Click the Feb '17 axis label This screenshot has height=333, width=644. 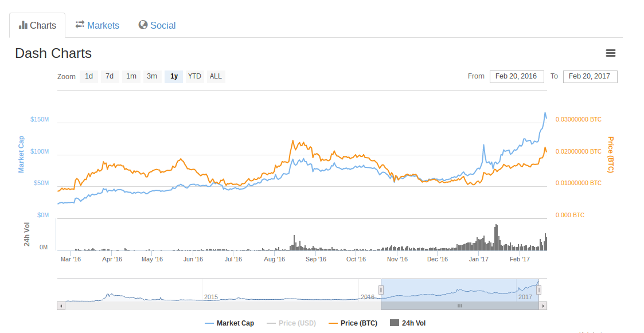pos(520,259)
